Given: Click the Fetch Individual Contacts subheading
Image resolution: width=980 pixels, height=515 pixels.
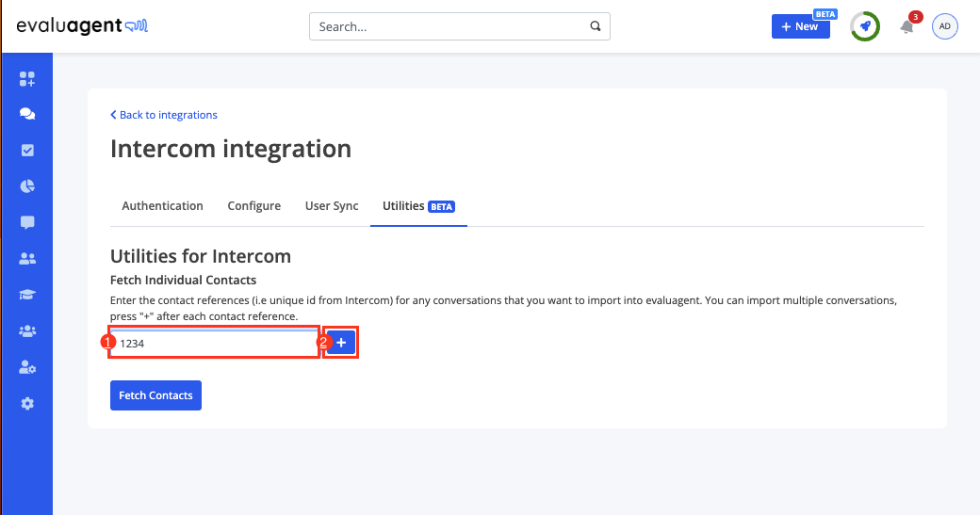Looking at the screenshot, I should click(x=183, y=280).
